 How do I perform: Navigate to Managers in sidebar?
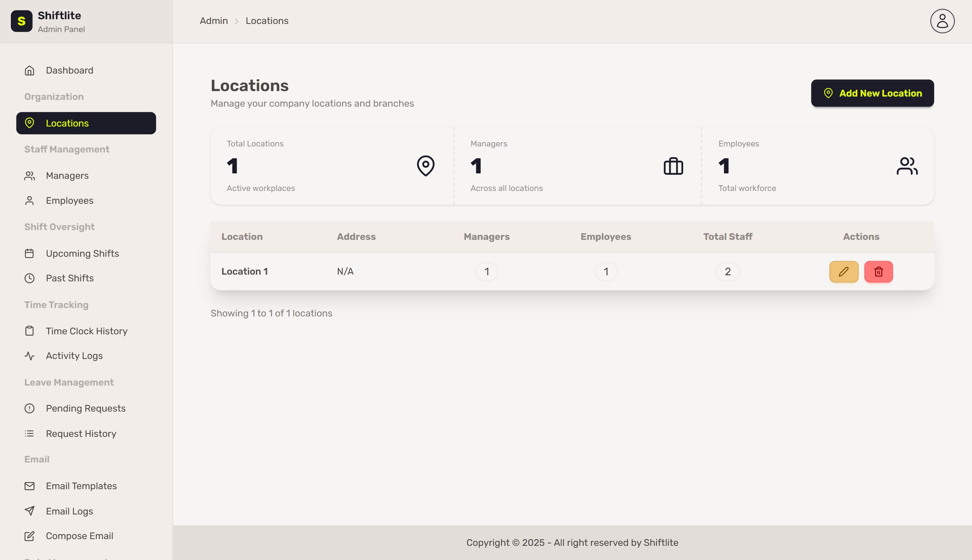(x=67, y=176)
